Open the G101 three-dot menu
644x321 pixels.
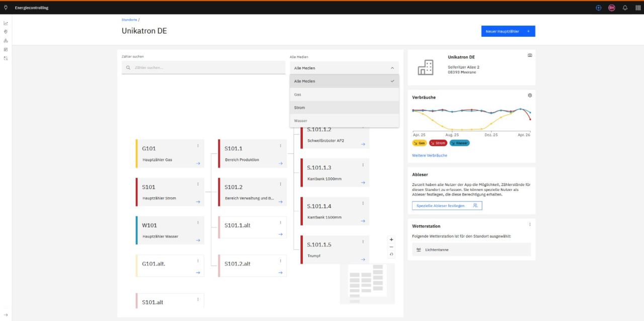click(x=198, y=146)
